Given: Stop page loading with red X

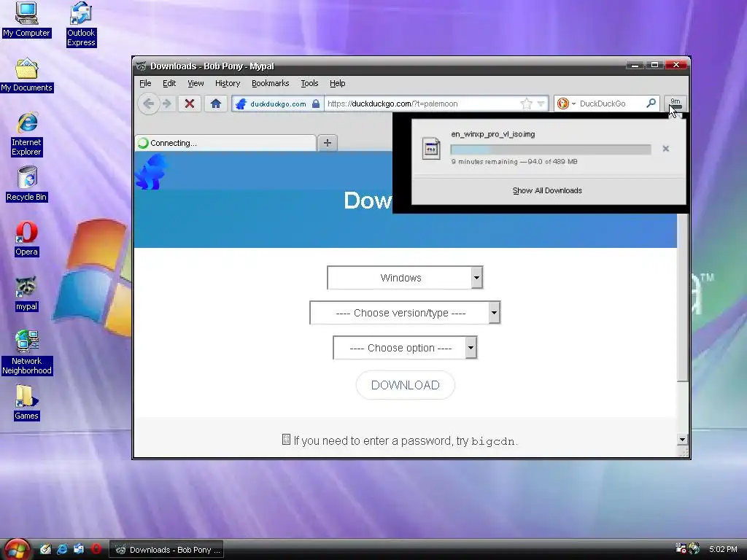Looking at the screenshot, I should (x=189, y=104).
